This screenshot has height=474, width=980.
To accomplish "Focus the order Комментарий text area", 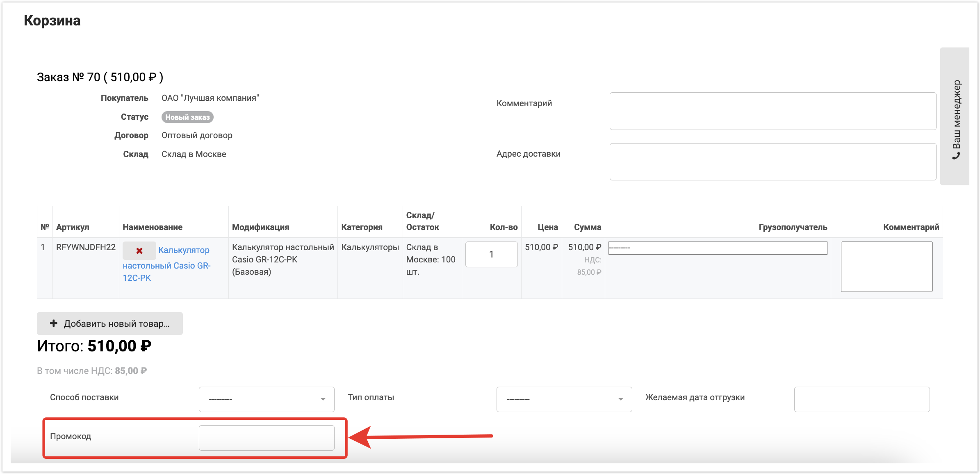I will pos(773,111).
